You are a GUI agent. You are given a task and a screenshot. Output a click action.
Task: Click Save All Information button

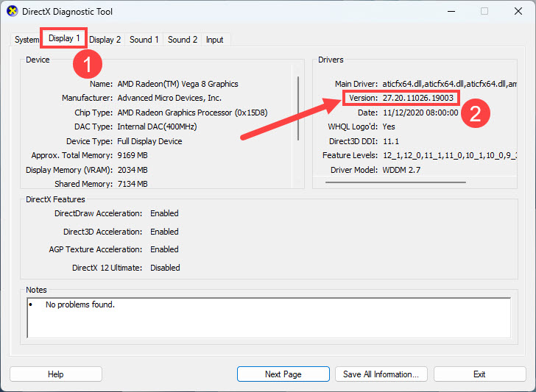[x=381, y=374]
